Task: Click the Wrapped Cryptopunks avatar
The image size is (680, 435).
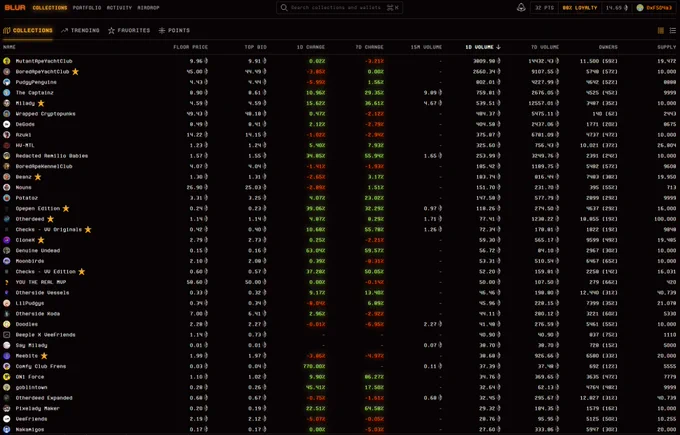Action: coord(7,114)
